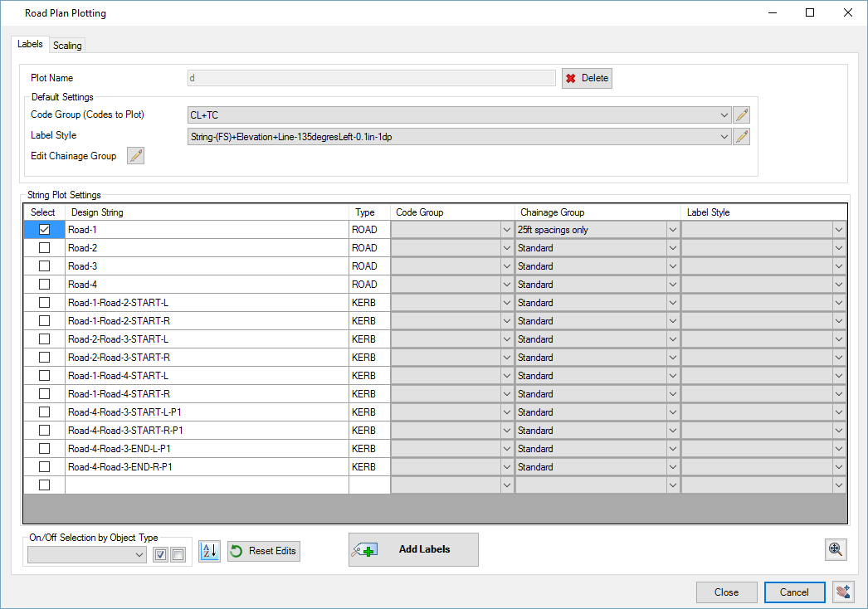
Task: Tick the Road-1-Road-2-START-R checkbox
Action: (44, 320)
